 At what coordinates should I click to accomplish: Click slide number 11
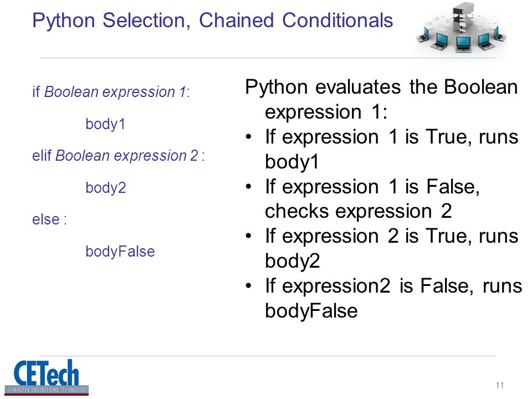499,386
